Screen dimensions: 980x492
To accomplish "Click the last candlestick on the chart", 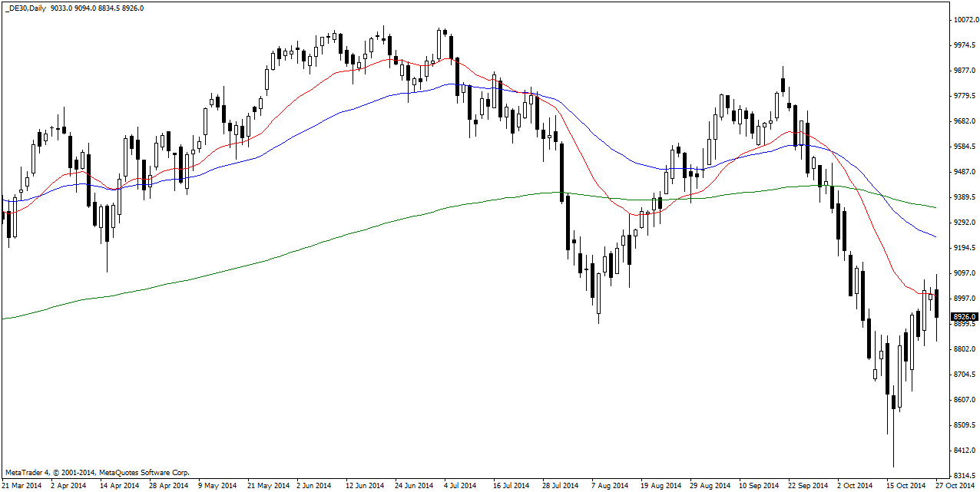I will click(x=937, y=303).
